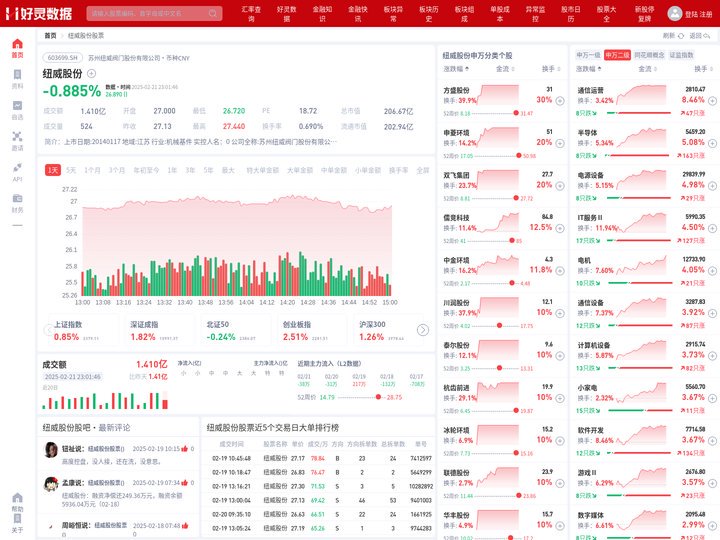Switch to 申万二级 tab
This screenshot has width=720, height=540.
click(617, 55)
